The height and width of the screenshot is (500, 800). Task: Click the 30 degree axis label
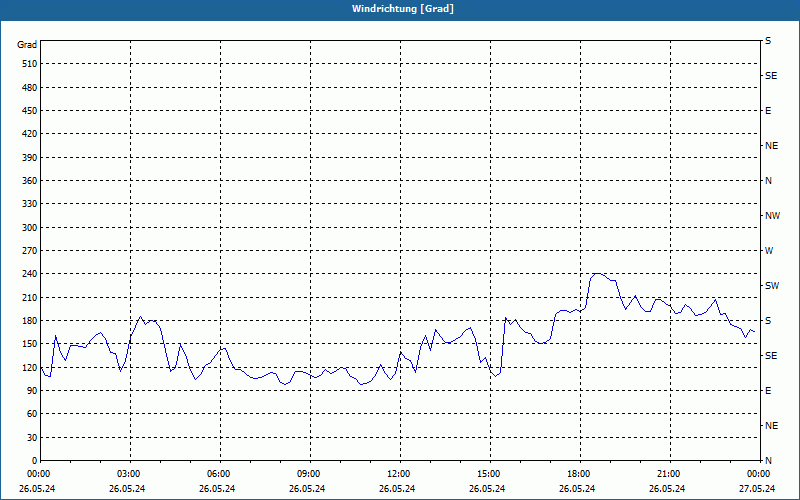[x=32, y=438]
